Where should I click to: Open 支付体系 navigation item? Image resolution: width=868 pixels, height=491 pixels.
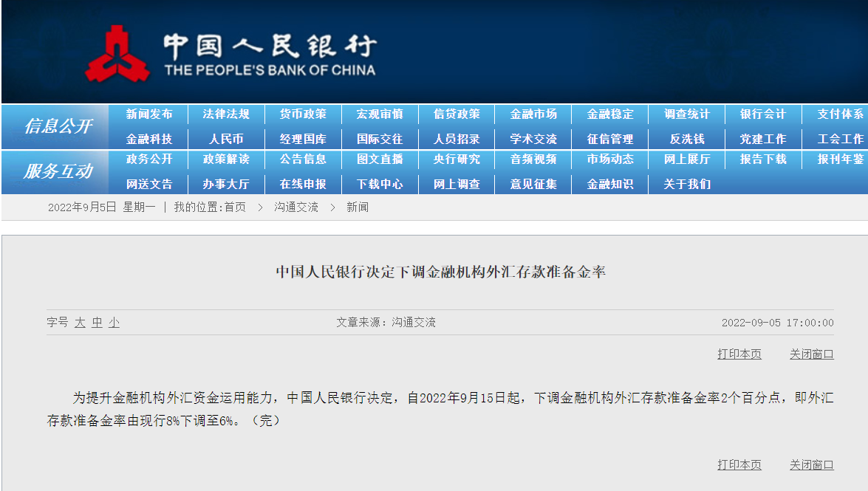(841, 114)
